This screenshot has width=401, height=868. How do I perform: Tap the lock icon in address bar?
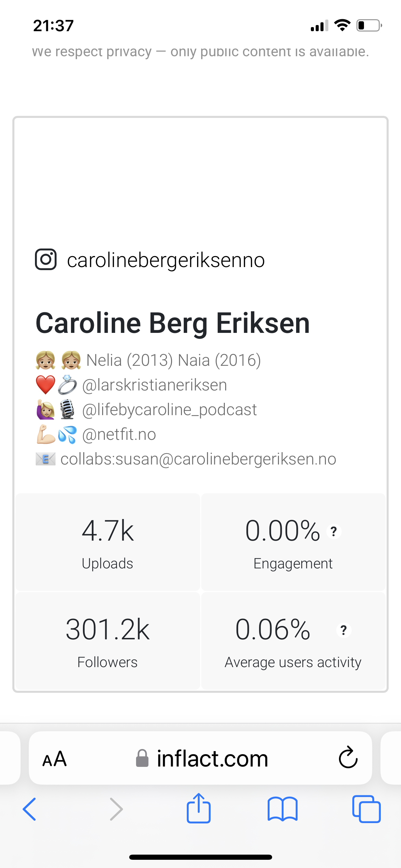click(x=142, y=758)
